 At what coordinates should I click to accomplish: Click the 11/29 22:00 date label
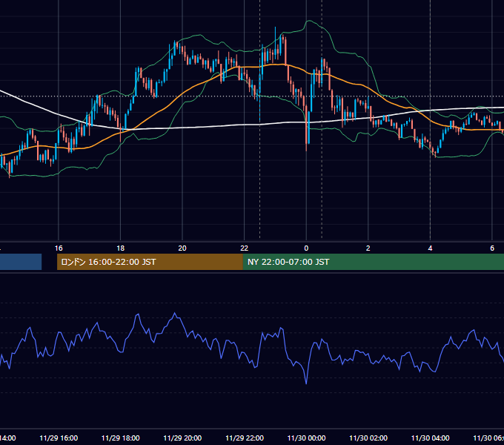click(245, 438)
